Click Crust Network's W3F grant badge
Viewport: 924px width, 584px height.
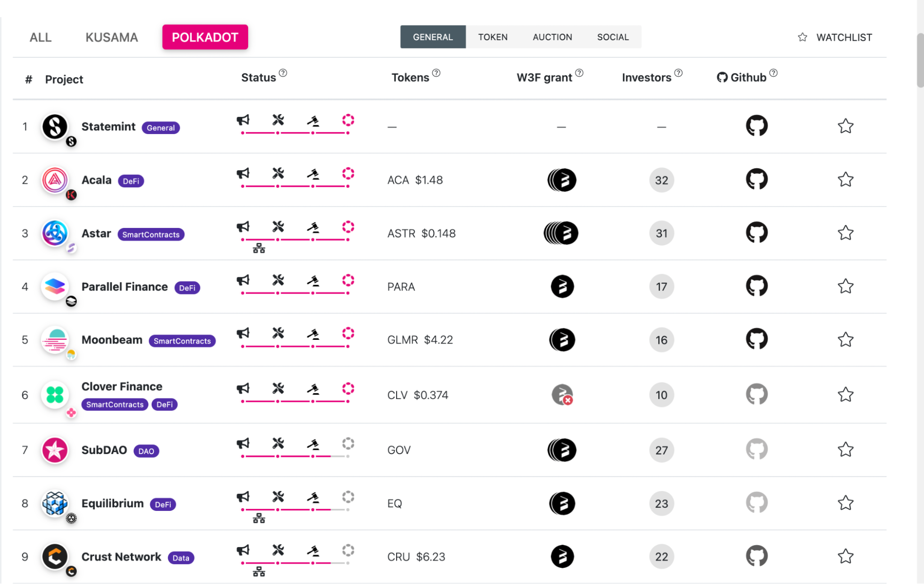(x=563, y=557)
